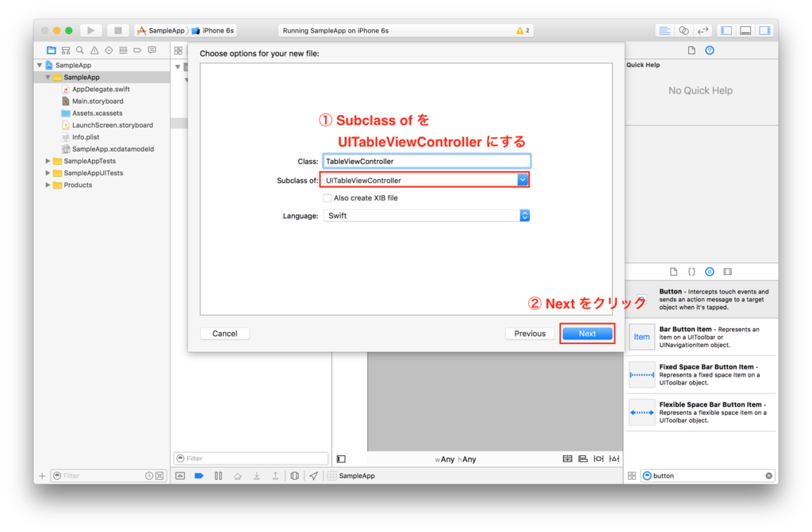Click the Debug view hierarchy icon

295,476
